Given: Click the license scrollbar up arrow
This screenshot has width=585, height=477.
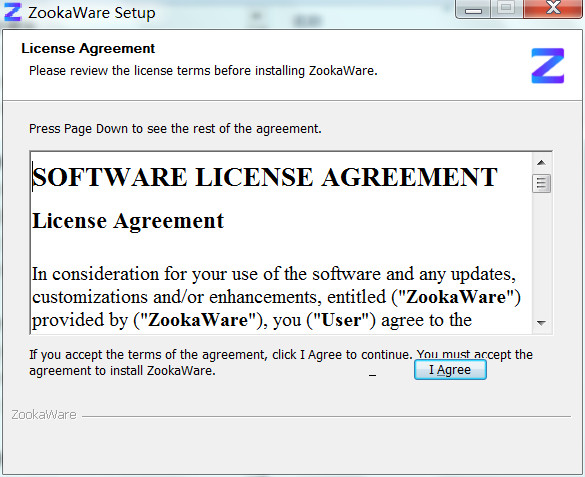Looking at the screenshot, I should (x=541, y=163).
